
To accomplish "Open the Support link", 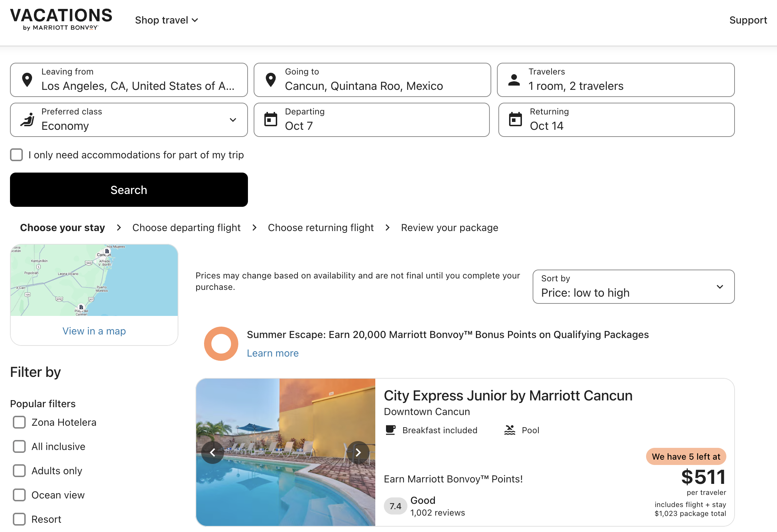I will coord(748,20).
